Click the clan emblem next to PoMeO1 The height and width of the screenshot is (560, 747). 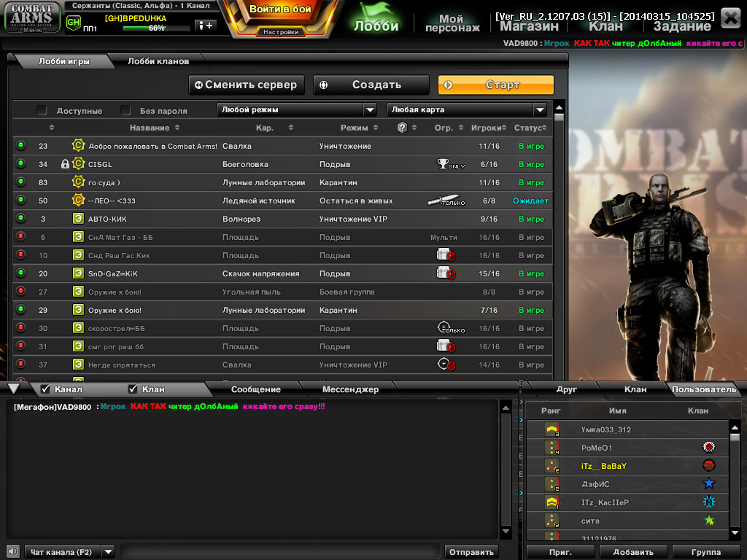pyautogui.click(x=709, y=447)
